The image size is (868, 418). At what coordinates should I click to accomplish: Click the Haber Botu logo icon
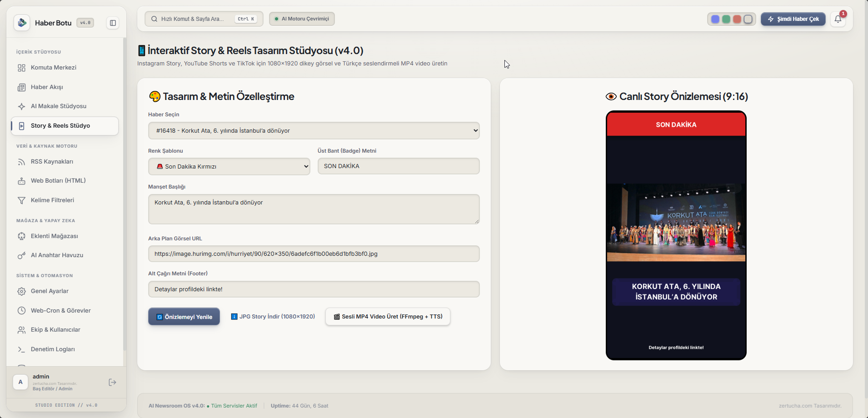(22, 23)
